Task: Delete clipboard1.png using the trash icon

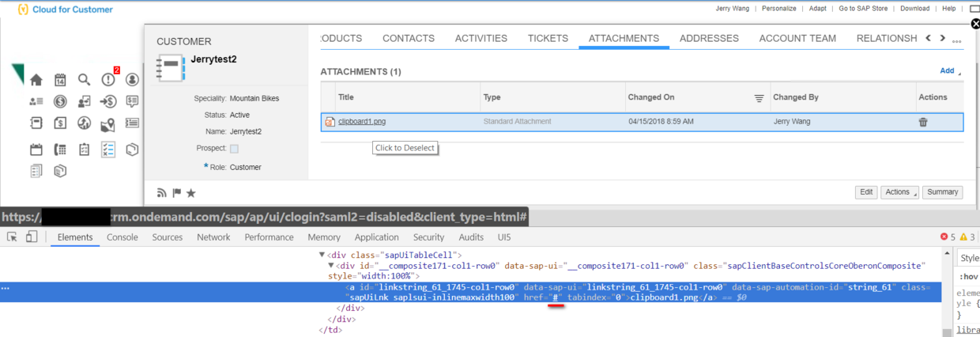Action: tap(923, 122)
